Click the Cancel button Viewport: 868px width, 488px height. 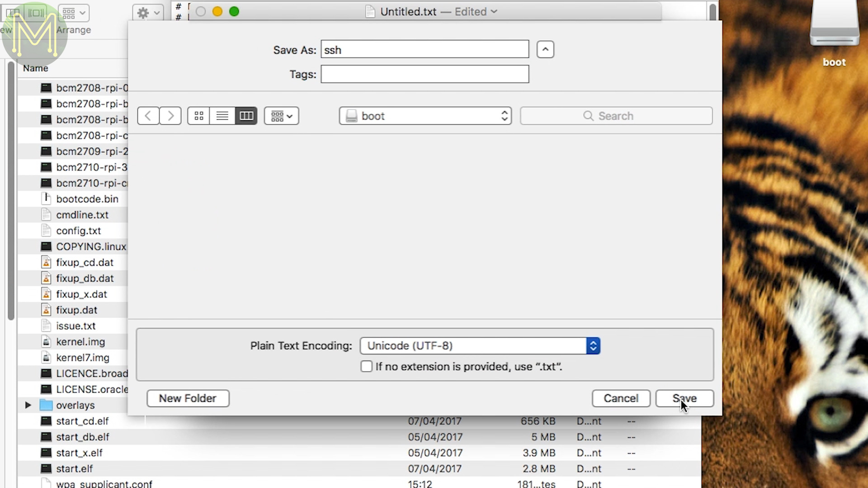point(621,399)
